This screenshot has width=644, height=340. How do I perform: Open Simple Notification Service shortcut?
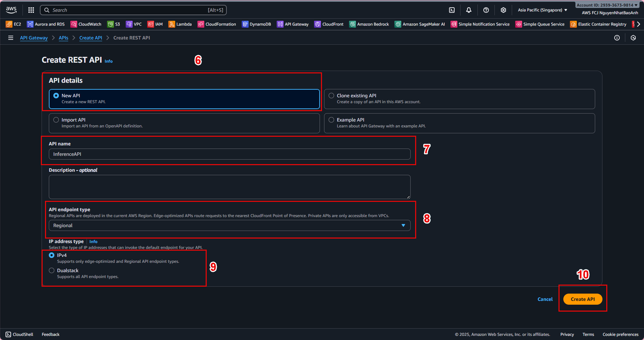[480, 24]
